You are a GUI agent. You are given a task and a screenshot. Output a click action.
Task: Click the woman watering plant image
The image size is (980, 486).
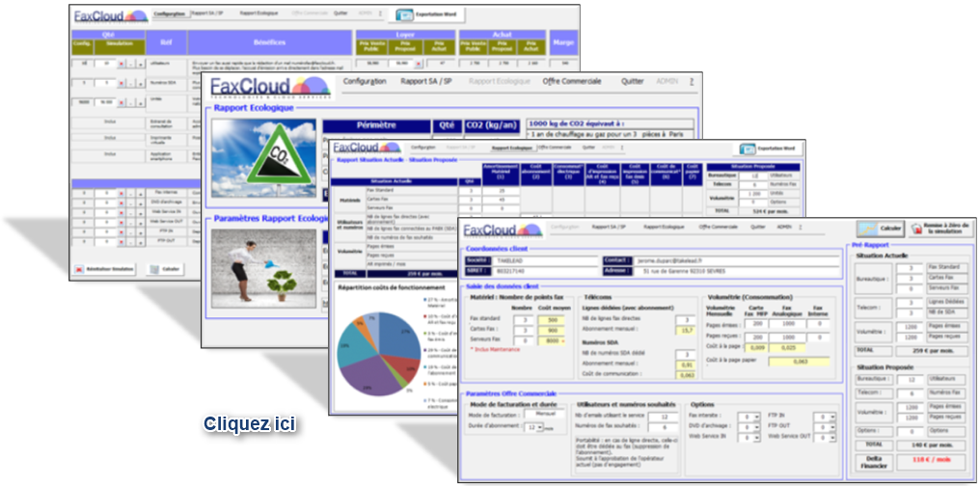263,267
